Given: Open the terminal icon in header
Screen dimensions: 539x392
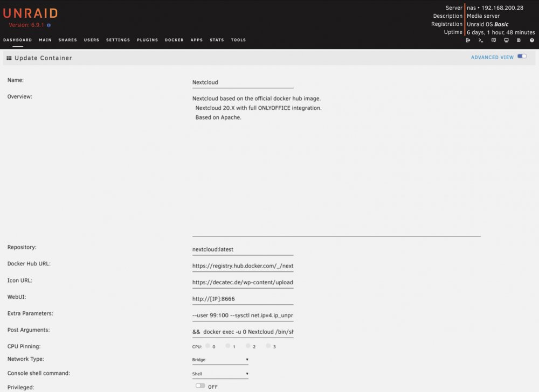Looking at the screenshot, I should point(481,40).
